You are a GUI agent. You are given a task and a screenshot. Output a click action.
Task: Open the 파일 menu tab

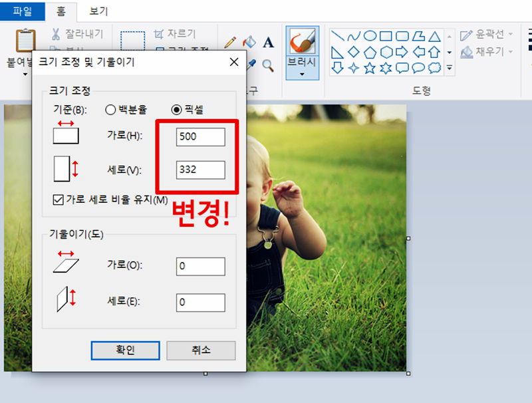(23, 11)
